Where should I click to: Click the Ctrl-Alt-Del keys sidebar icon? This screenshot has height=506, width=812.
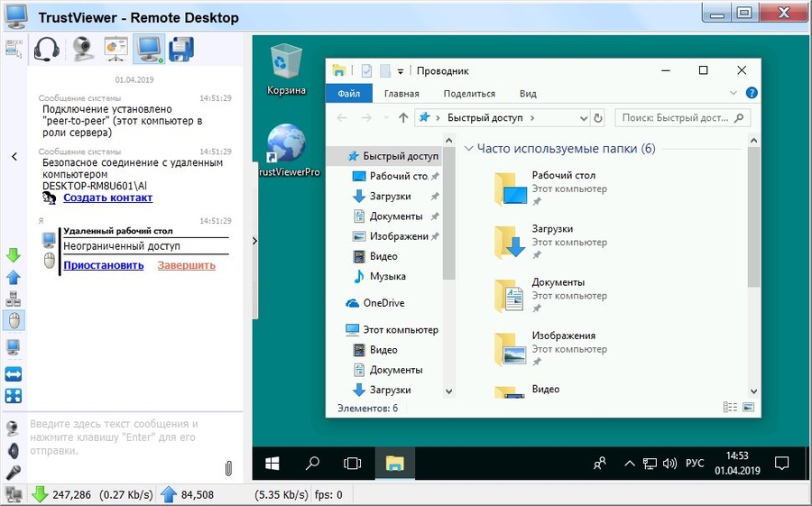(x=14, y=299)
